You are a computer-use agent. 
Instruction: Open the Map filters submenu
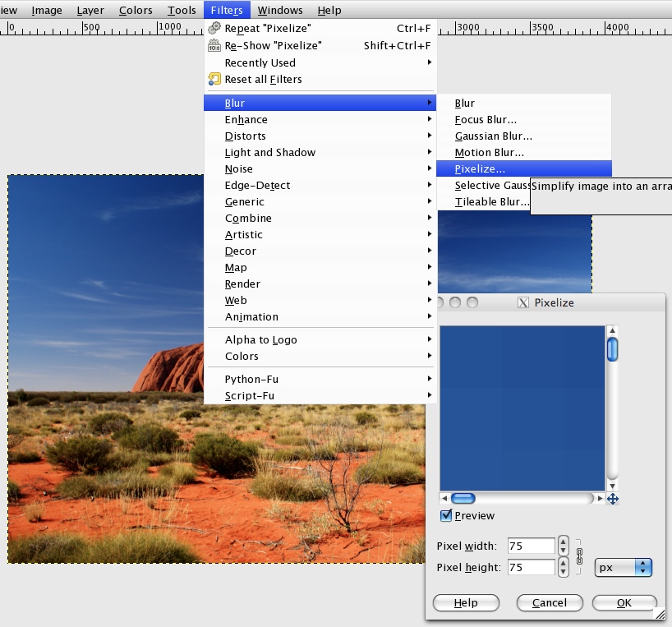click(320, 267)
